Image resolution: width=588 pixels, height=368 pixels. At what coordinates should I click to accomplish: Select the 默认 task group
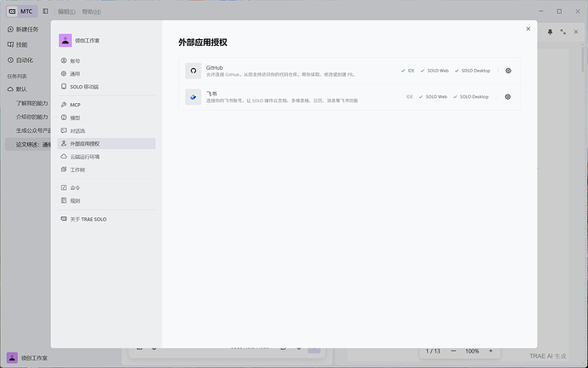point(17,89)
